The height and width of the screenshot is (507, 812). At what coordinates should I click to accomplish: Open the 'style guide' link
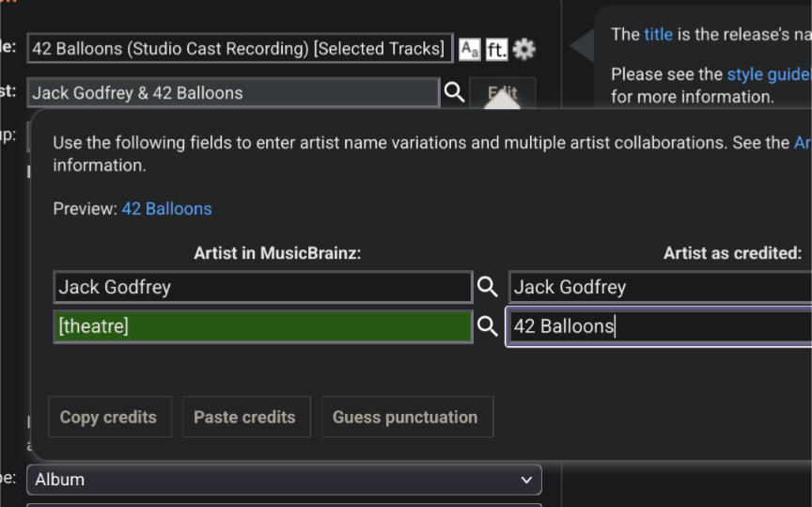[x=769, y=74]
